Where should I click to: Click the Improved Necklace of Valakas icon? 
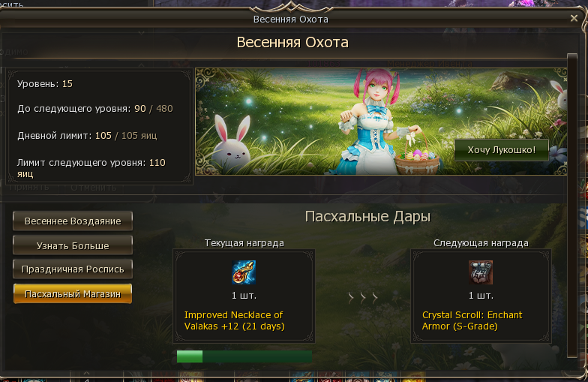tap(244, 272)
